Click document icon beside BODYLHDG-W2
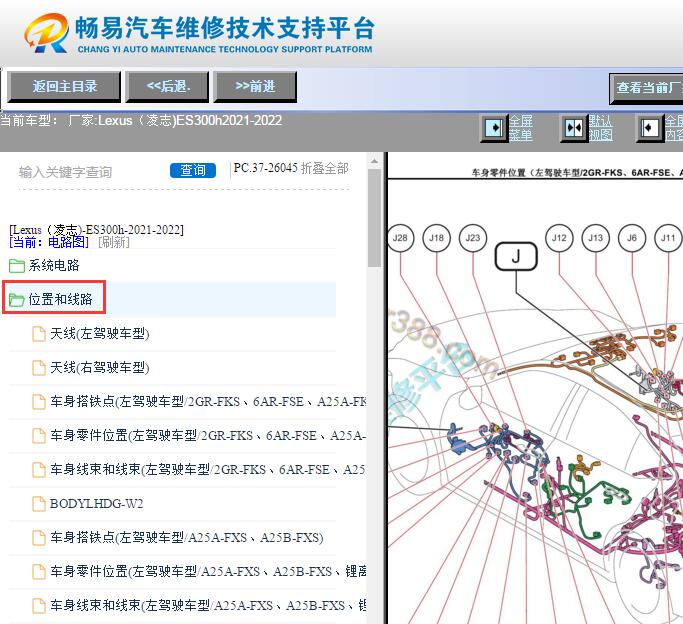The height and width of the screenshot is (624, 683). pos(39,504)
